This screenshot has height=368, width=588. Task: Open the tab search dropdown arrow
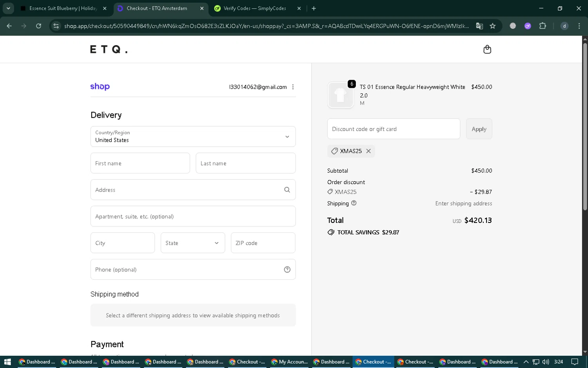[x=8, y=8]
